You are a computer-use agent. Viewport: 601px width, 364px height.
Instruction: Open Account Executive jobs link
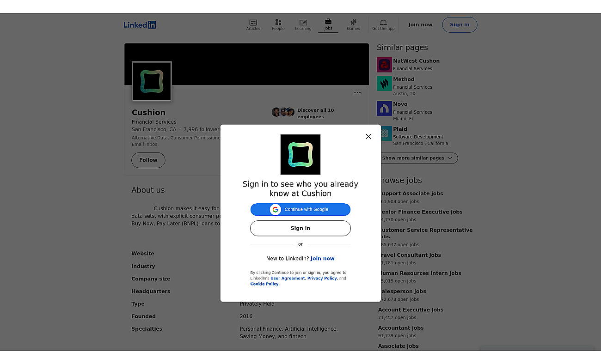coord(411,310)
